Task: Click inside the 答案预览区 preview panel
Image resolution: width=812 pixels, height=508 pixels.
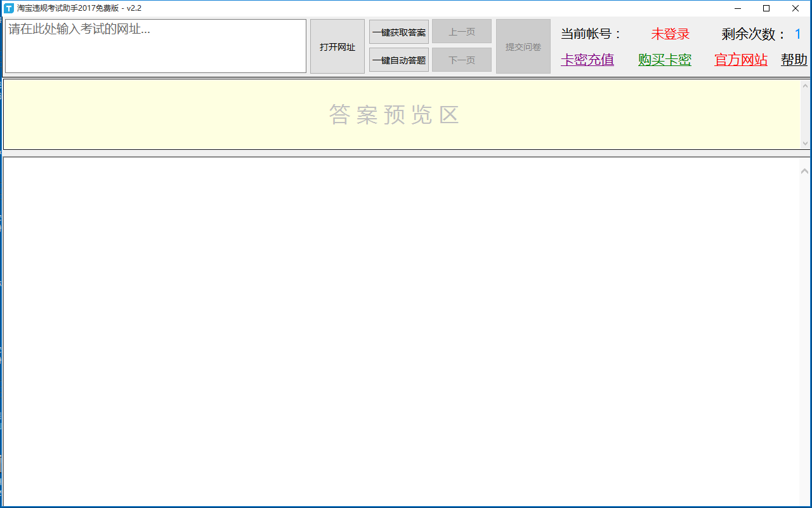Action: [393, 114]
